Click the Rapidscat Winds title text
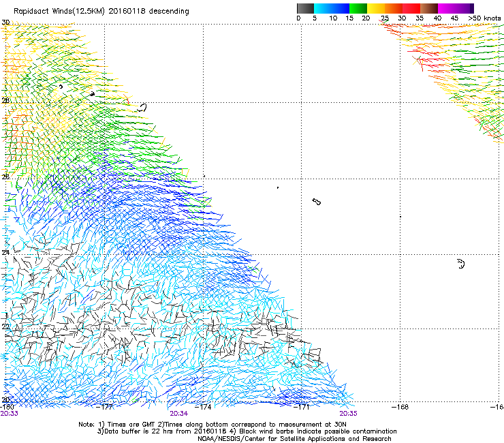504x443 pixels. coord(101,12)
